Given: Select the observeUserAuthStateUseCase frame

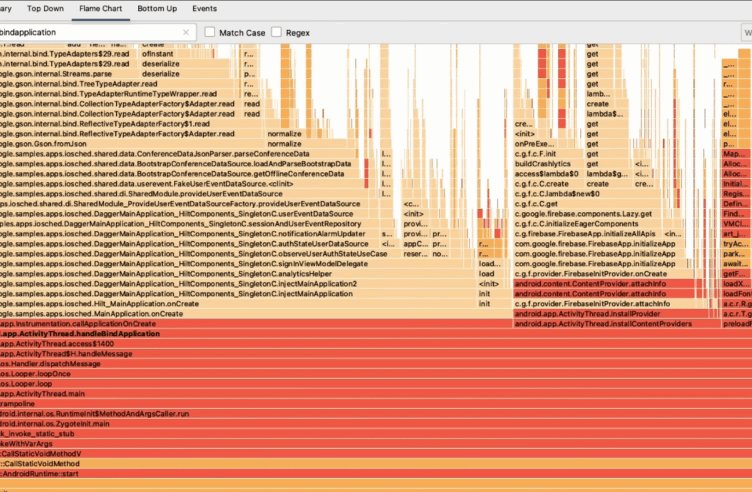Looking at the screenshot, I should pyautogui.click(x=200, y=253).
